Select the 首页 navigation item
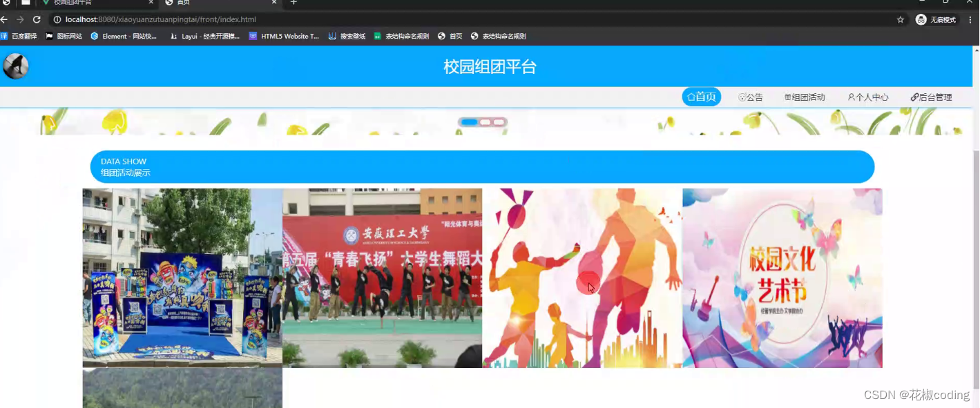This screenshot has width=980, height=408. 702,97
